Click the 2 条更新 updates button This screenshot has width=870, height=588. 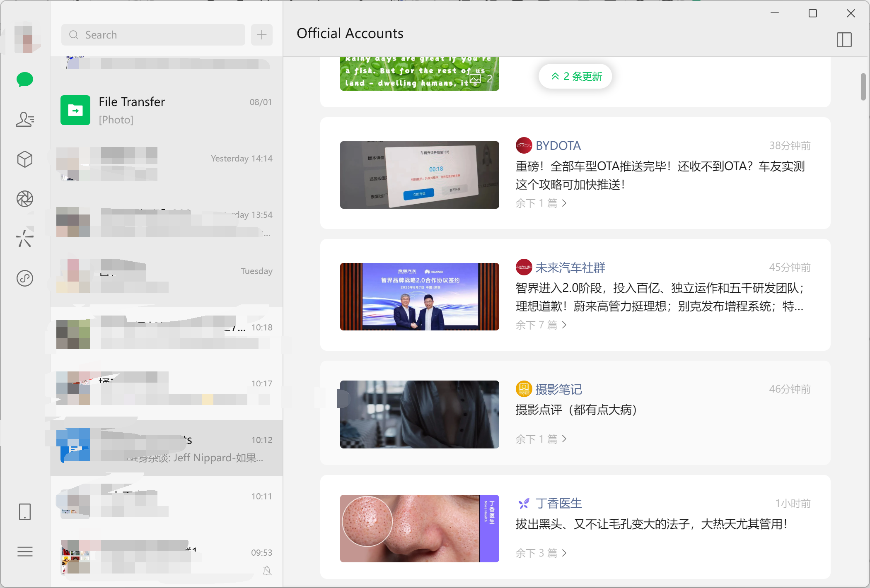click(x=575, y=76)
